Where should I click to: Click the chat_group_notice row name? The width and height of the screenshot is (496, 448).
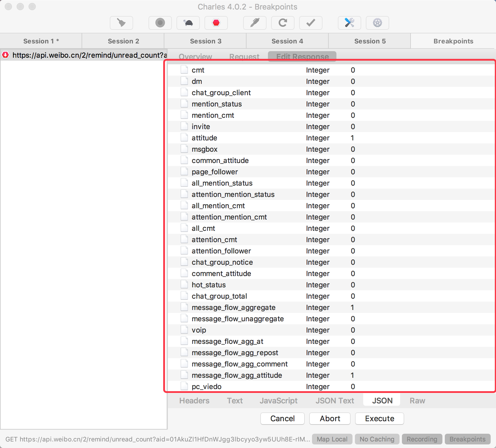[222, 262]
